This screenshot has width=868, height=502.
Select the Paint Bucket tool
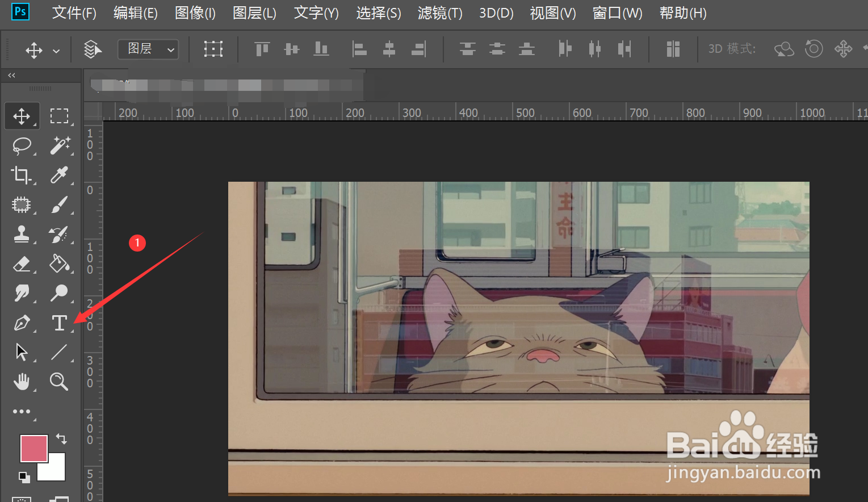[59, 263]
